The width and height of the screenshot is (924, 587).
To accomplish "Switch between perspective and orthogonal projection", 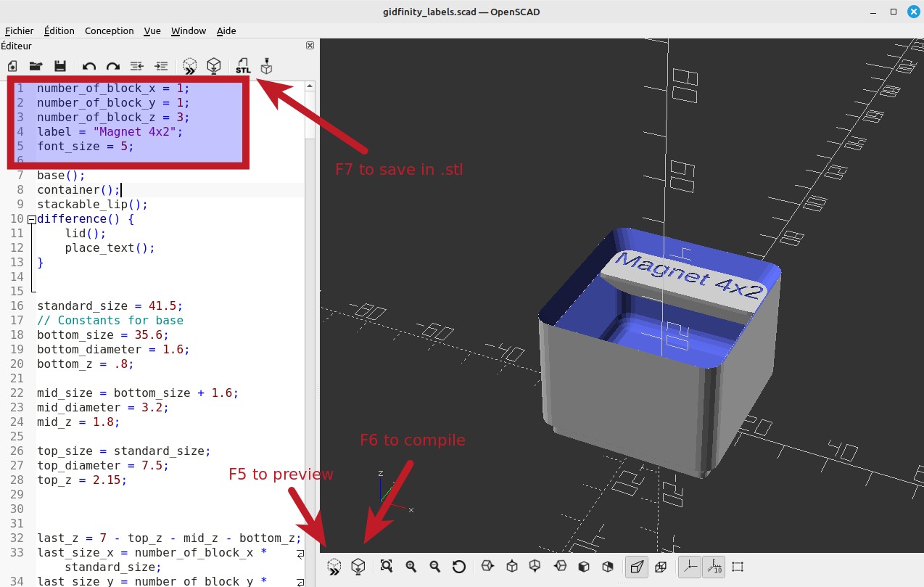I will (x=637, y=566).
